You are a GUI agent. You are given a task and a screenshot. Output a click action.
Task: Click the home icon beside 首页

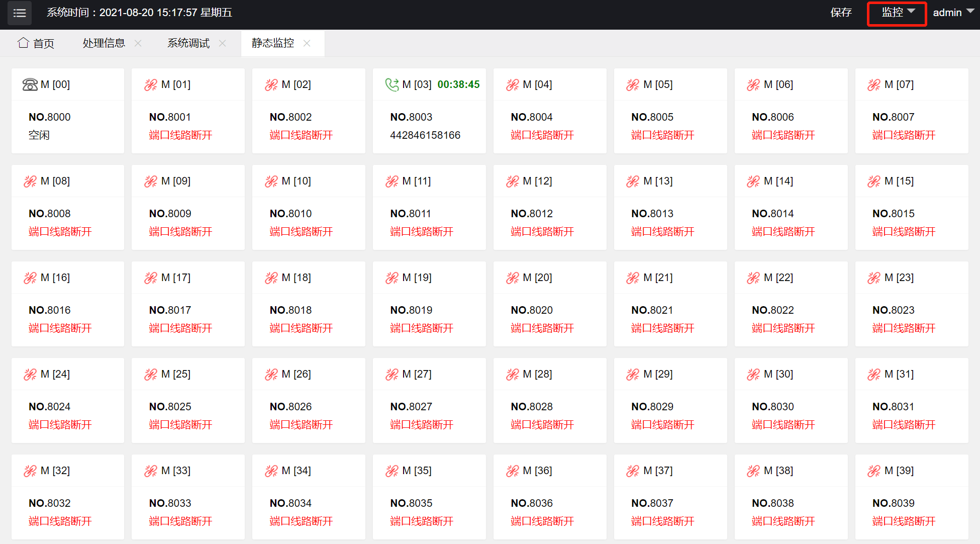click(23, 43)
